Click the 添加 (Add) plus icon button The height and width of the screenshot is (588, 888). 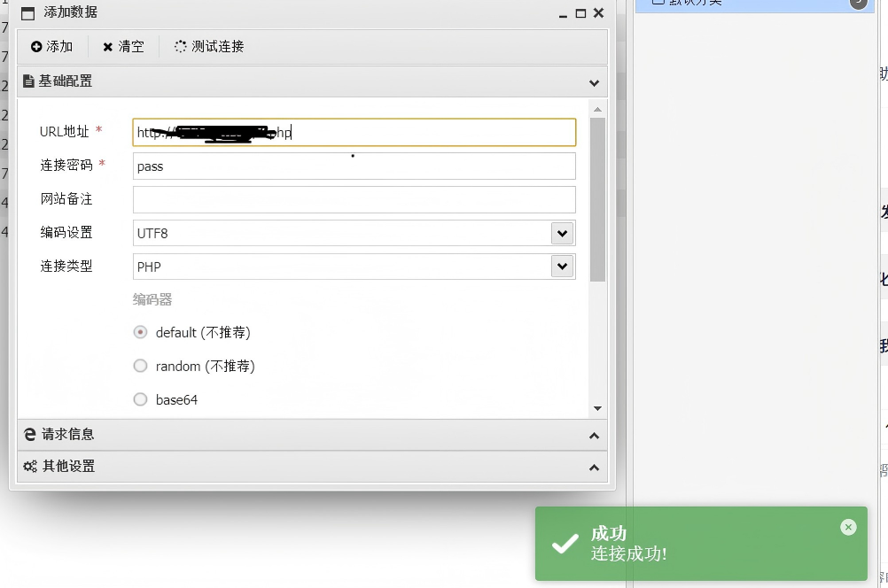36,47
